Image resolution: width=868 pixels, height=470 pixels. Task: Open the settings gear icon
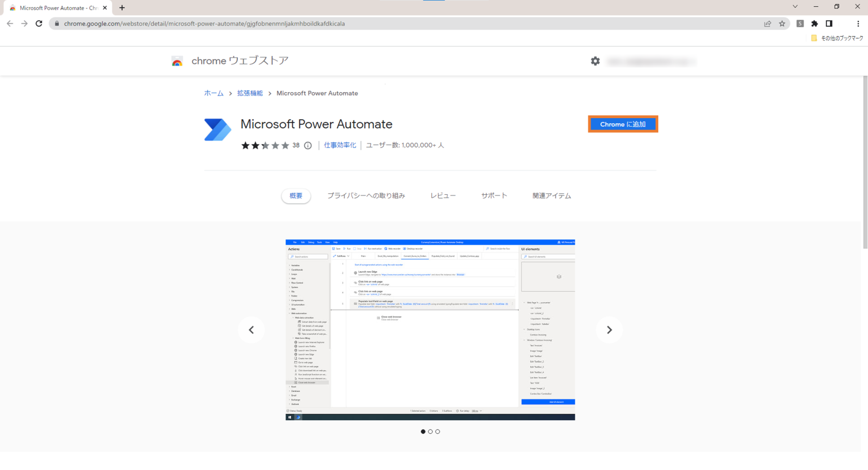coord(595,61)
